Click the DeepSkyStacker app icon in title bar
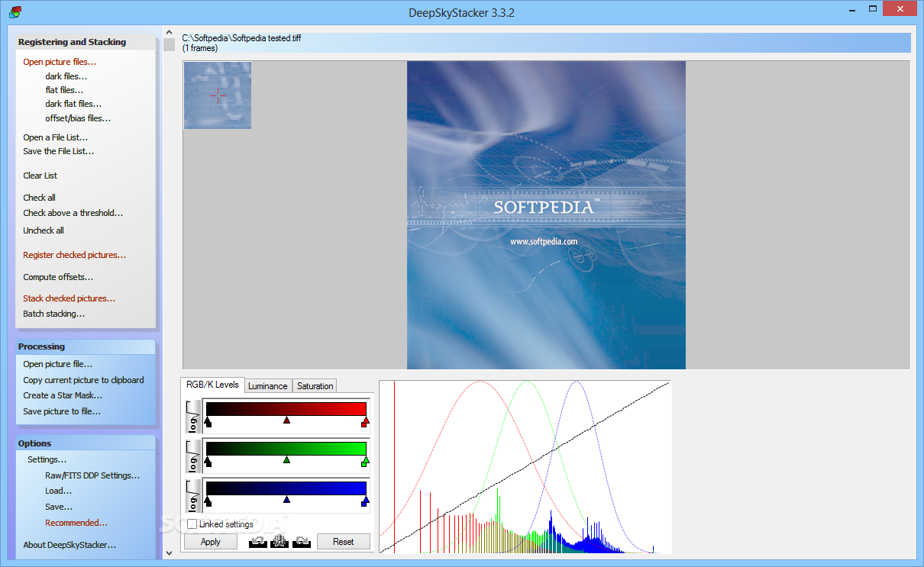This screenshot has width=924, height=567. (15, 11)
